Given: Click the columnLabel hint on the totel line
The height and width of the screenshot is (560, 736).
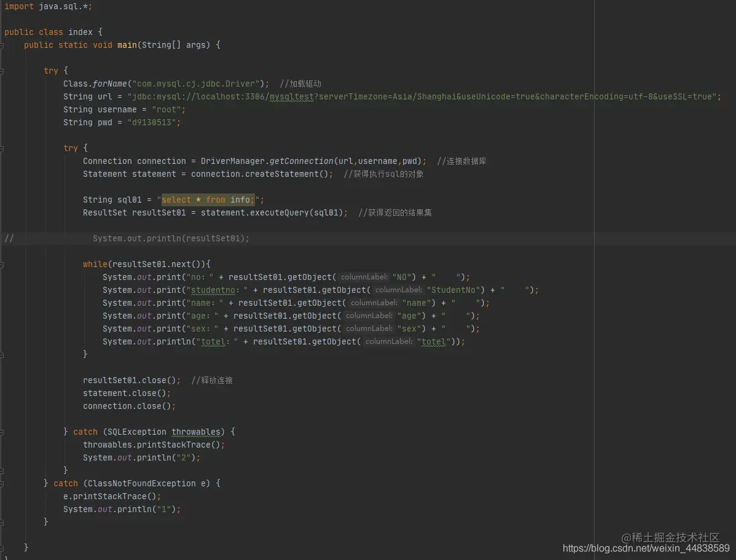Looking at the screenshot, I should [x=389, y=342].
